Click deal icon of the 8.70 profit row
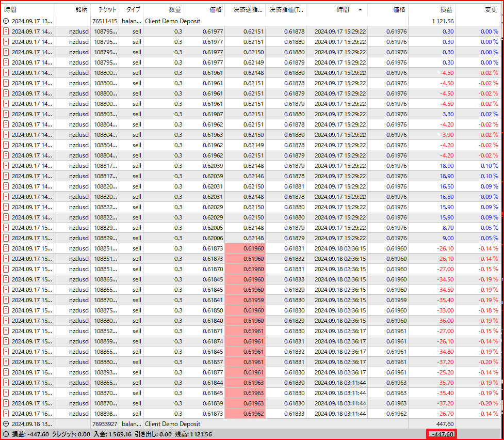The image size is (504, 440). [6, 228]
